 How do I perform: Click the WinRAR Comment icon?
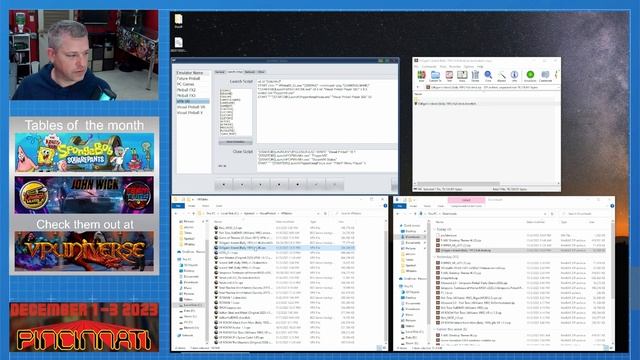coord(545,75)
